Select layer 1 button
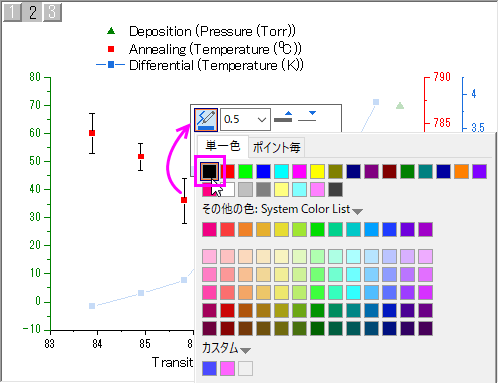The image size is (499, 383). [12, 12]
